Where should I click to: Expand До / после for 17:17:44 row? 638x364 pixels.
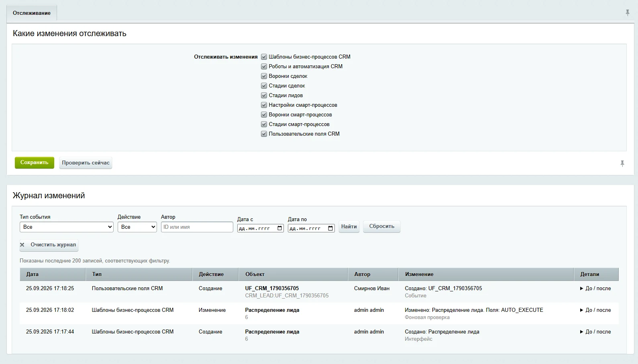tap(595, 332)
